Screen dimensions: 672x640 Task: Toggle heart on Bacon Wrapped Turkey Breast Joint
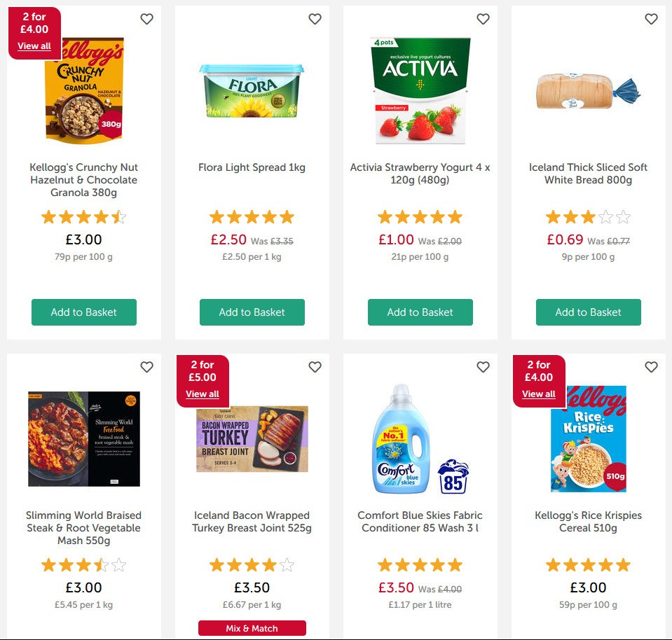click(x=315, y=366)
